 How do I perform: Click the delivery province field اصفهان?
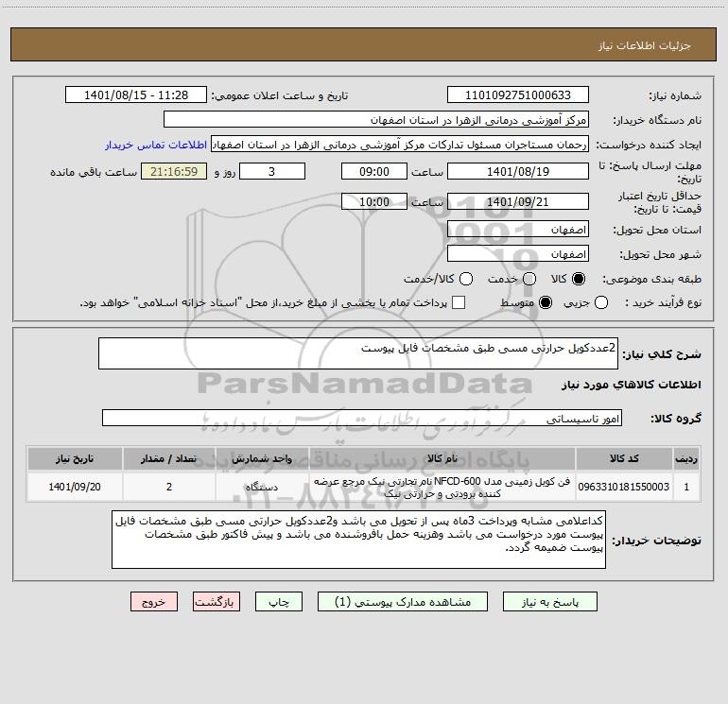(x=518, y=230)
